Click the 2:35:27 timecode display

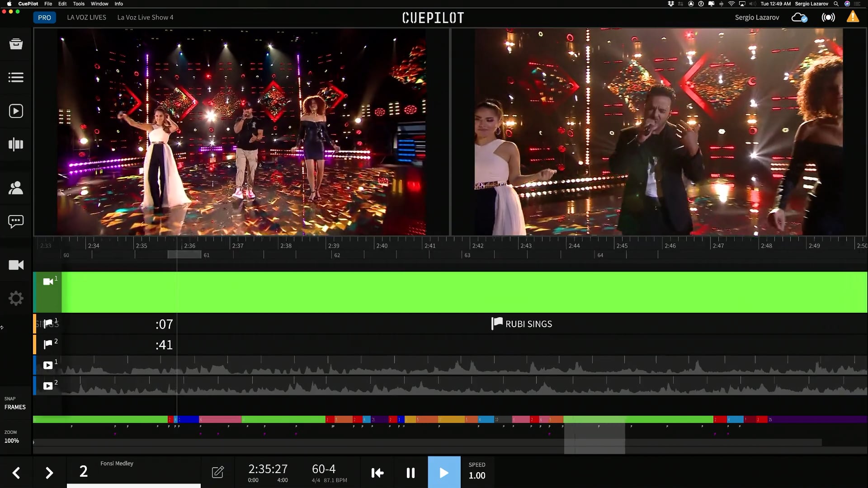[268, 469]
